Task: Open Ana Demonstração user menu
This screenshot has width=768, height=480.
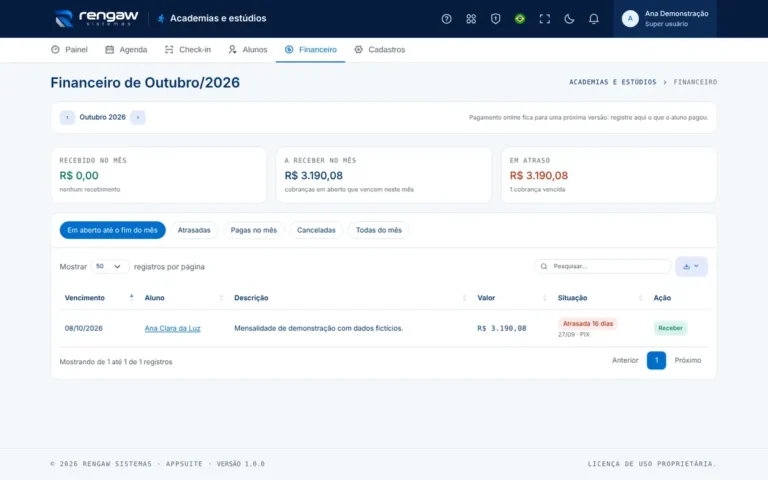Action: tap(665, 19)
